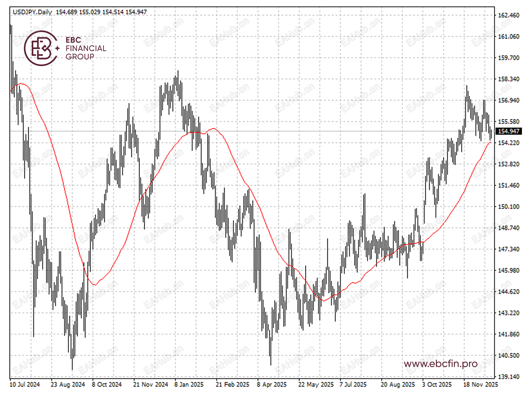Click the 155.029 high price value
The height and width of the screenshot is (397, 532).
tap(90, 12)
